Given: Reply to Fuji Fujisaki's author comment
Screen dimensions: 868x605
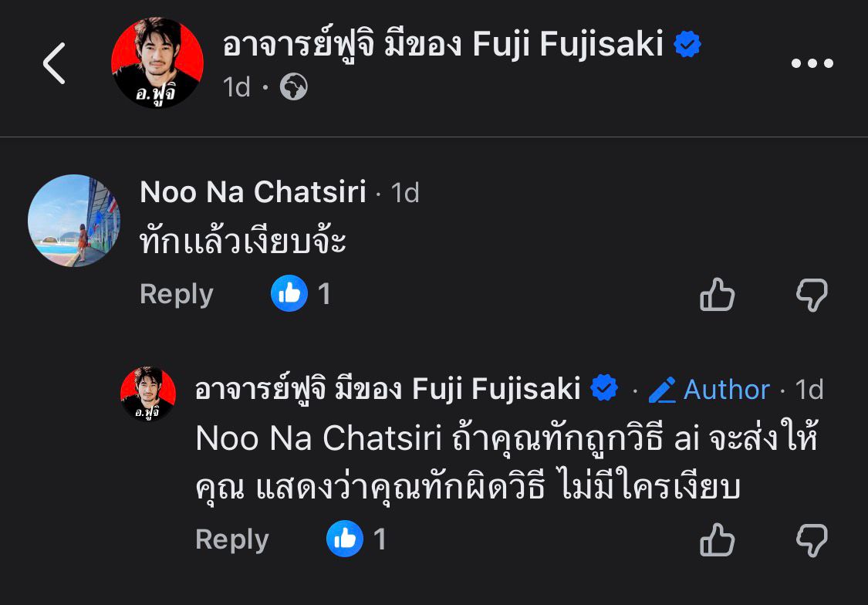Looking at the screenshot, I should 231,539.
